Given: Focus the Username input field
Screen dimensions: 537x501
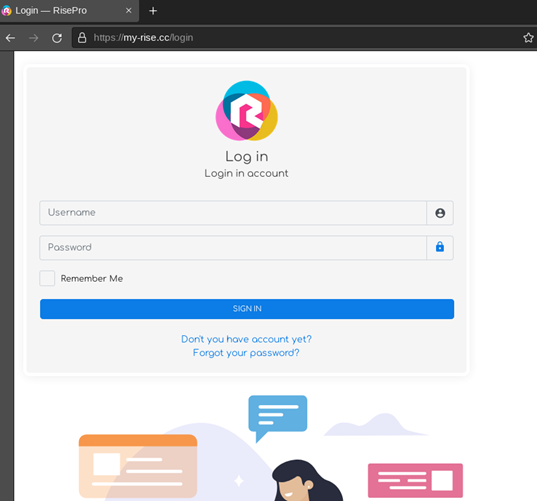Looking at the screenshot, I should coord(233,213).
